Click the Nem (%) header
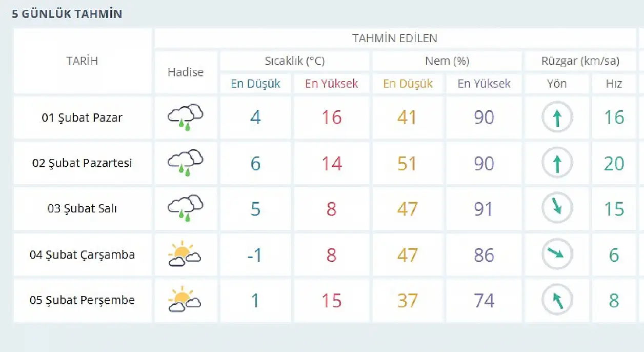The height and width of the screenshot is (352, 644). (x=447, y=61)
